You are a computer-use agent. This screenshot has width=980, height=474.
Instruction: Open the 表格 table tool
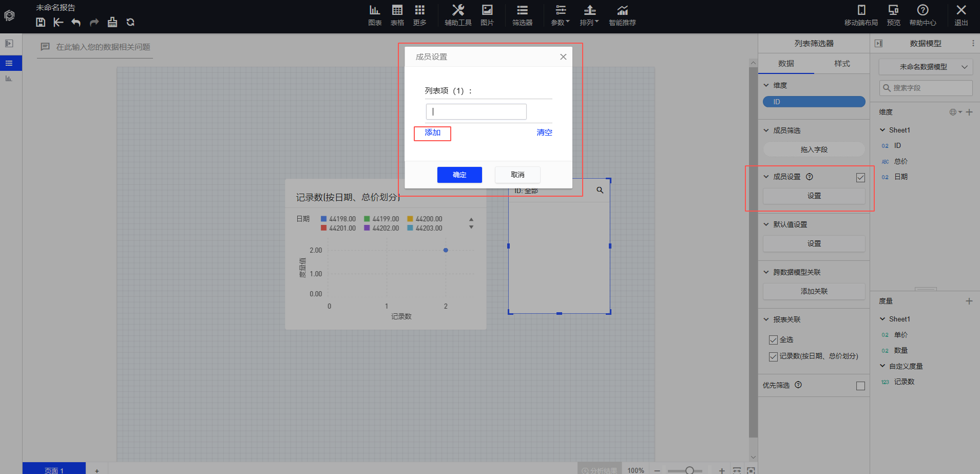point(397,15)
